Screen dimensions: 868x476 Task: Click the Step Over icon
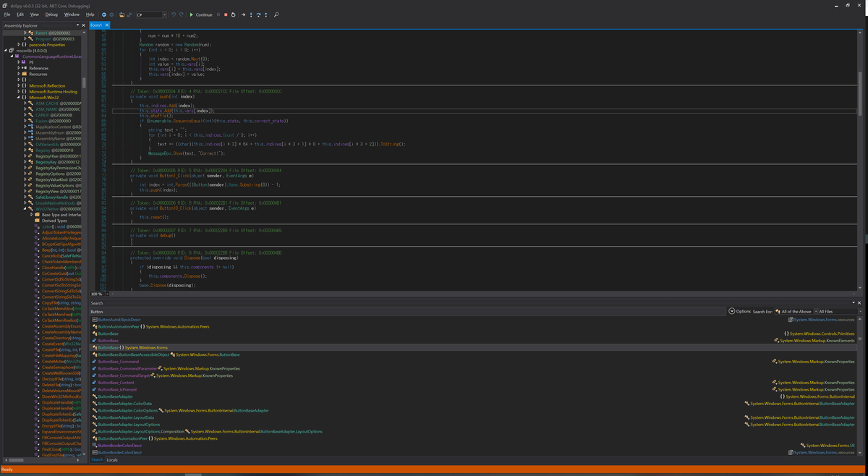(x=258, y=14)
